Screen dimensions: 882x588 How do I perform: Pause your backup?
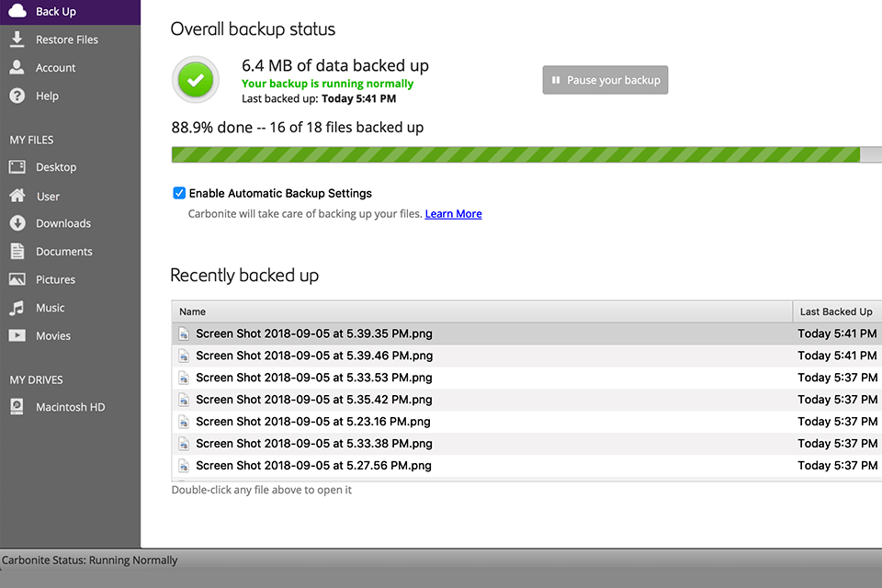pyautogui.click(x=605, y=80)
